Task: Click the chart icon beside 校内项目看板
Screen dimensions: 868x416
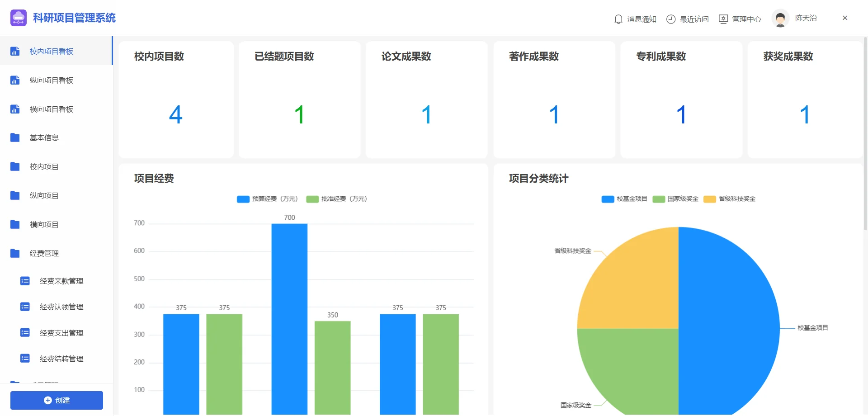Action: pos(15,51)
